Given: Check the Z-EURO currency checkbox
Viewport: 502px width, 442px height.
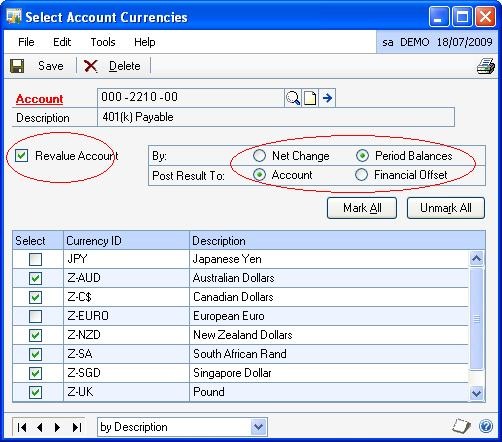Looking at the screenshot, I should [35, 316].
